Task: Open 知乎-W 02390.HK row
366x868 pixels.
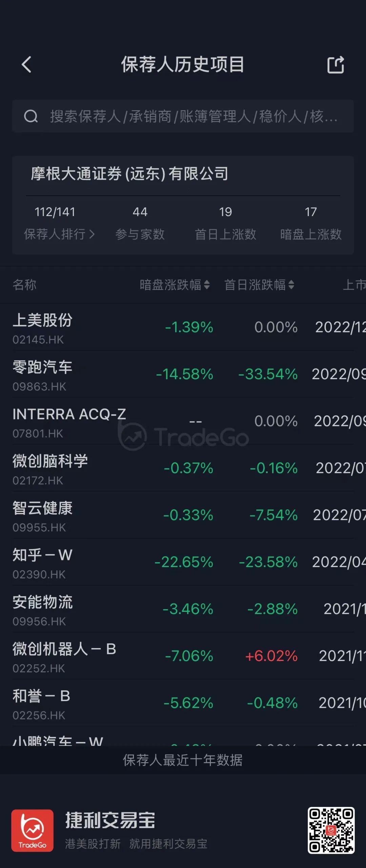Action: (x=183, y=562)
